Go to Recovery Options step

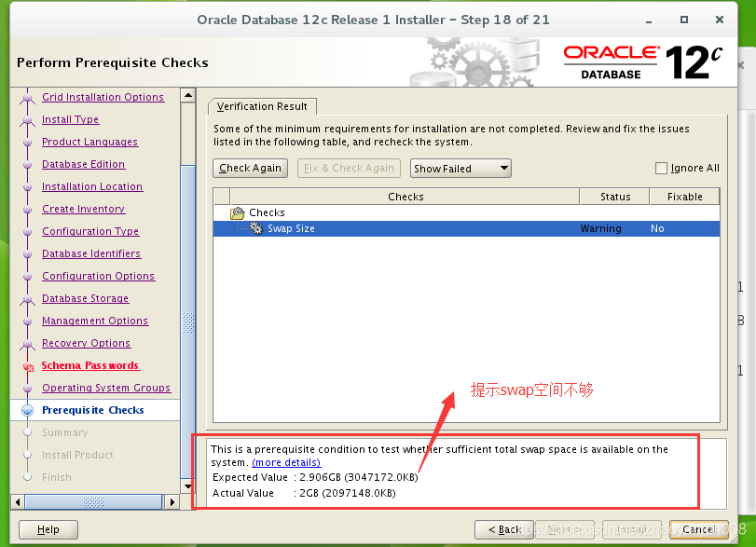[x=87, y=343]
